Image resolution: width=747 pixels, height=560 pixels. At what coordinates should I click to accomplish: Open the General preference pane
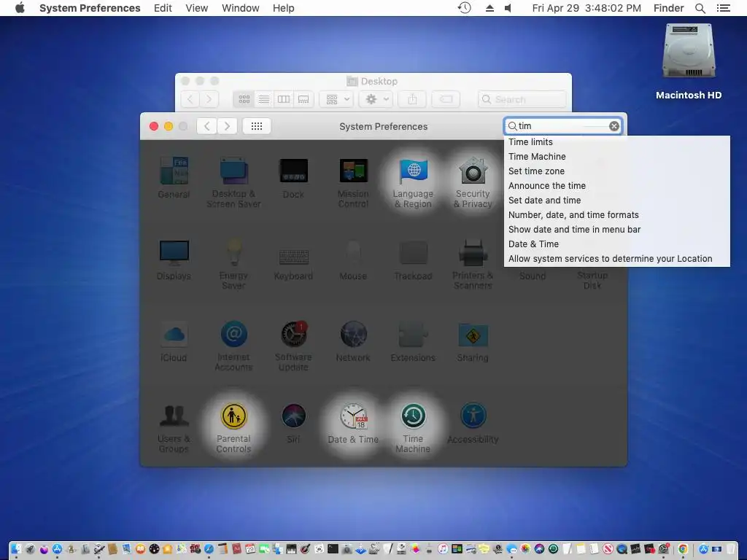point(174,177)
